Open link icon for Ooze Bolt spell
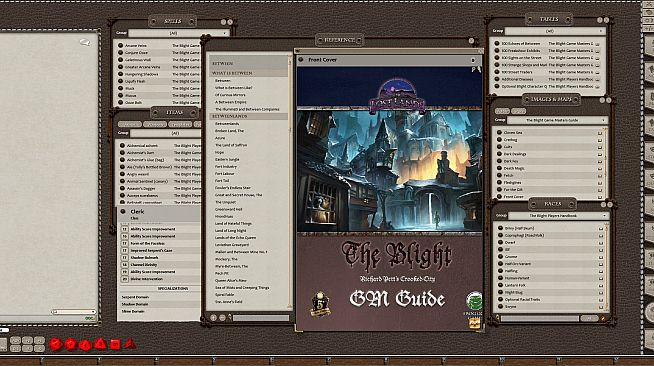 point(121,102)
